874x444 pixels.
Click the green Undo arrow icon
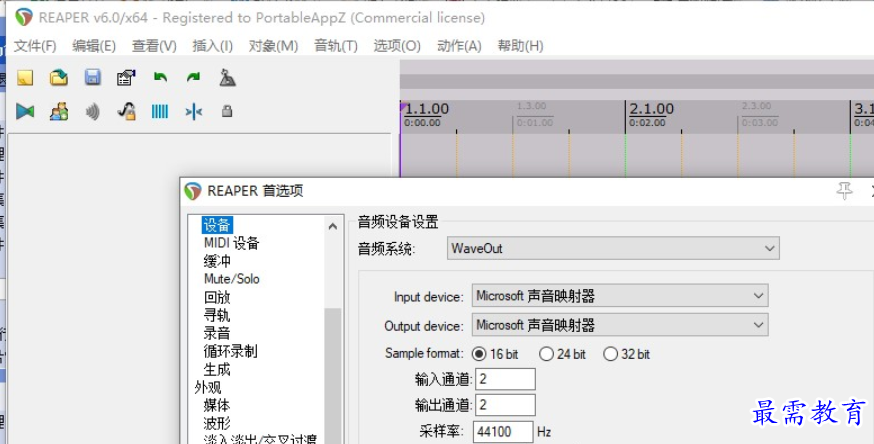click(161, 77)
